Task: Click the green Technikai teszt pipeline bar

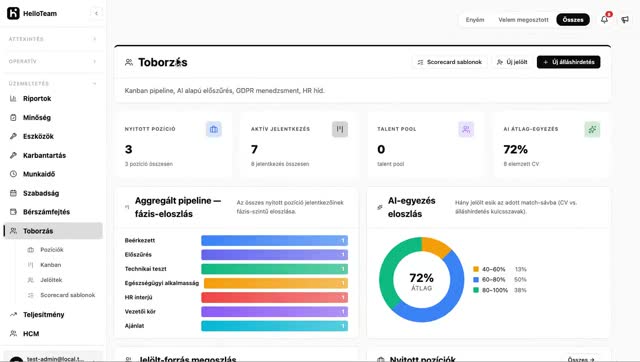Action: pyautogui.click(x=275, y=269)
